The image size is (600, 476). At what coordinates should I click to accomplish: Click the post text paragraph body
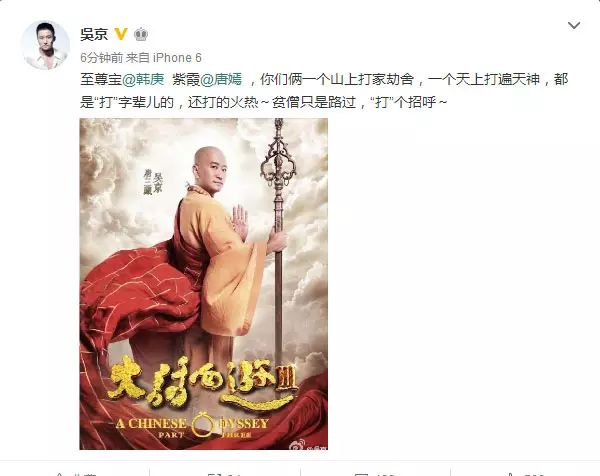coord(324,91)
